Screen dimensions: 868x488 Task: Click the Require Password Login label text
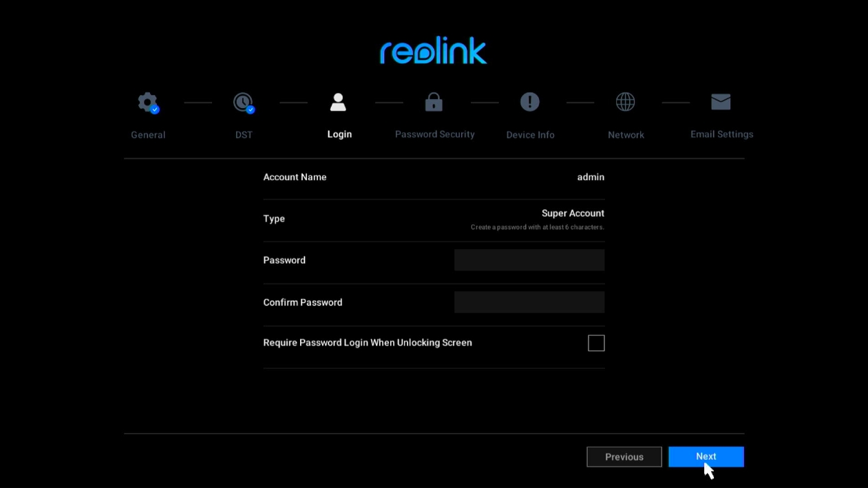[x=368, y=343]
